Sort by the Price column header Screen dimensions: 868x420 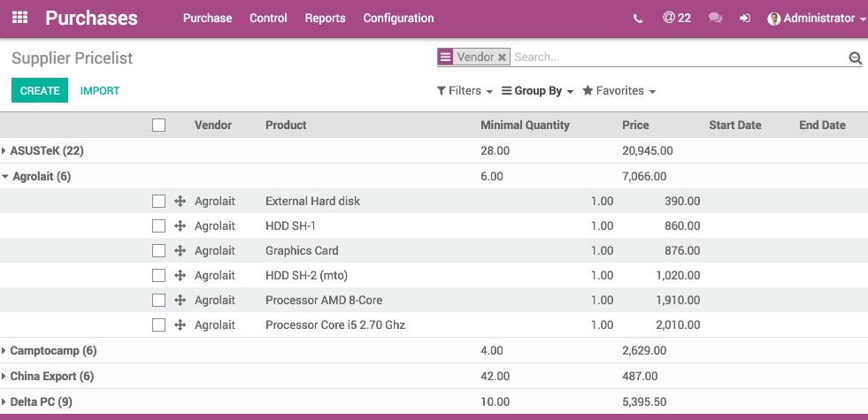tap(635, 125)
